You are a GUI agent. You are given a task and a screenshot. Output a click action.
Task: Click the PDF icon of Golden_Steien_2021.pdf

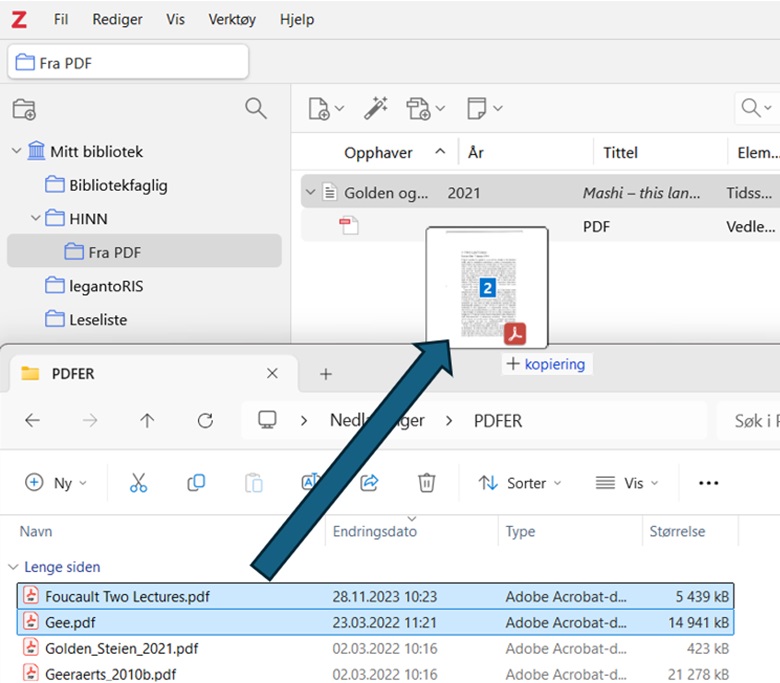coord(31,648)
